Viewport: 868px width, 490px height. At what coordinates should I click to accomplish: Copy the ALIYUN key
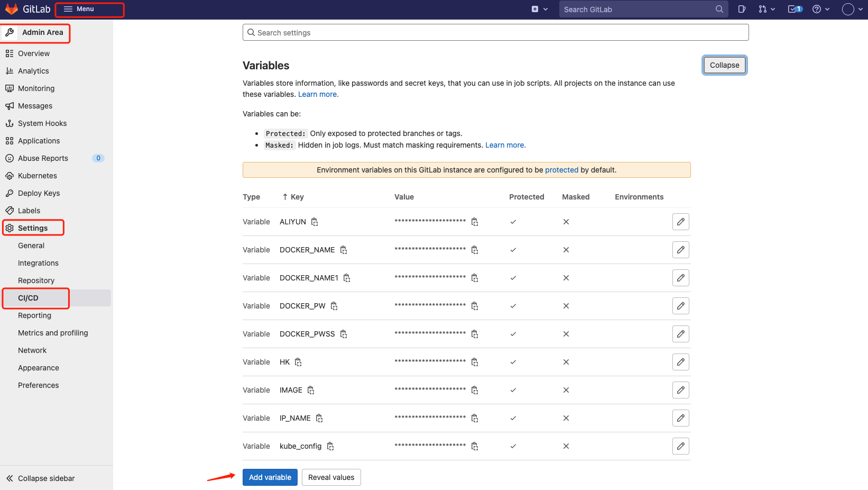[315, 222]
